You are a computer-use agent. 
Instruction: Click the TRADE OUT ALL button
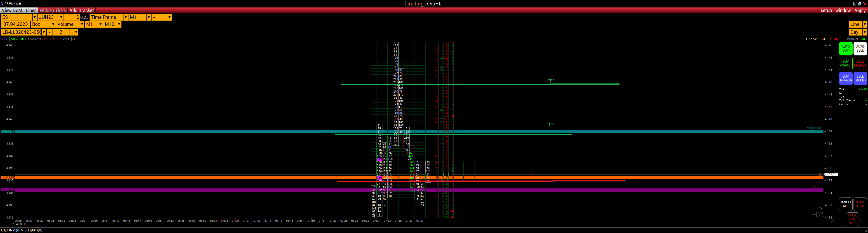point(852,219)
